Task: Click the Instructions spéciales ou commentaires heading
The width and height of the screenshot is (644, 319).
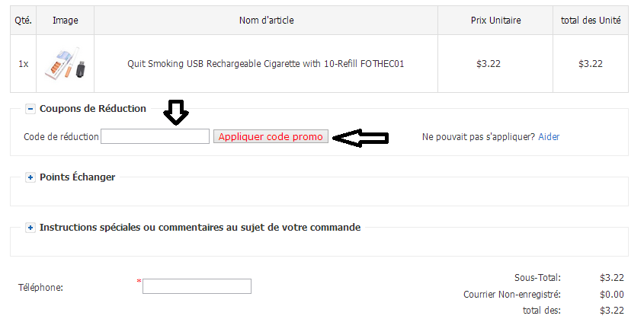Action: click(200, 227)
